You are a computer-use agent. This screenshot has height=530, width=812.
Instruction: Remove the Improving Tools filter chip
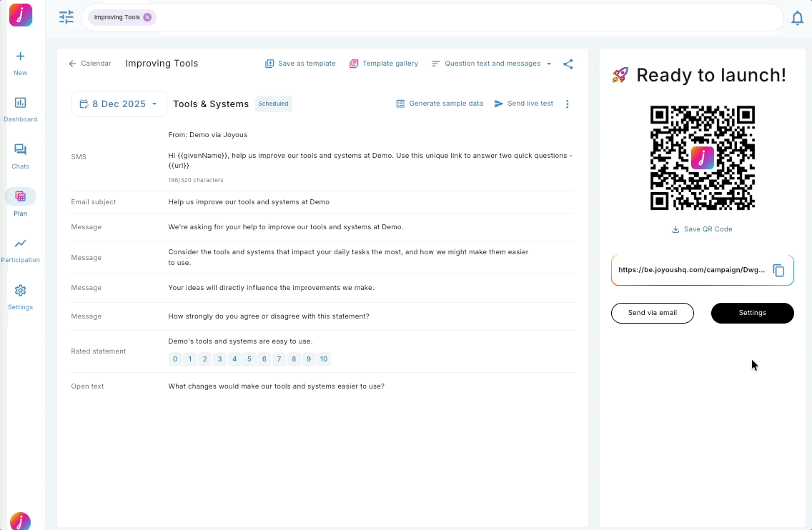(147, 17)
